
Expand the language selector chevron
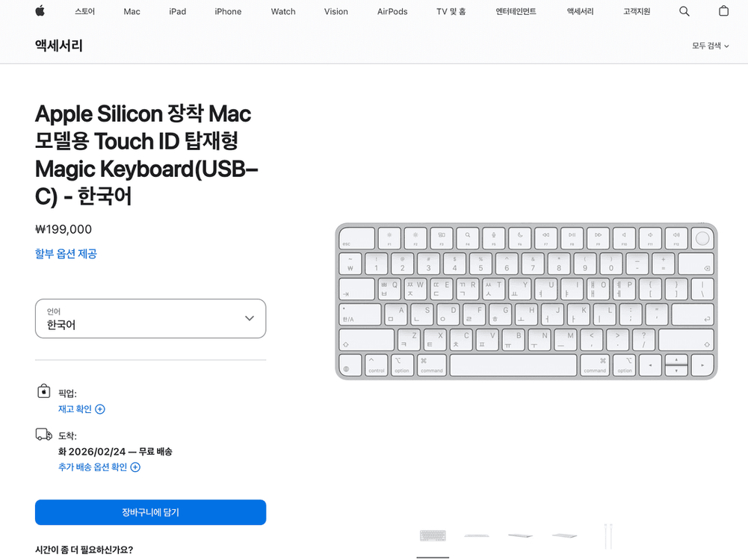click(x=249, y=318)
